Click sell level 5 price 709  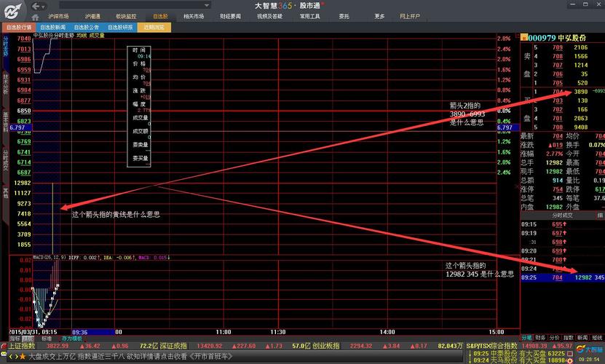tap(558, 47)
